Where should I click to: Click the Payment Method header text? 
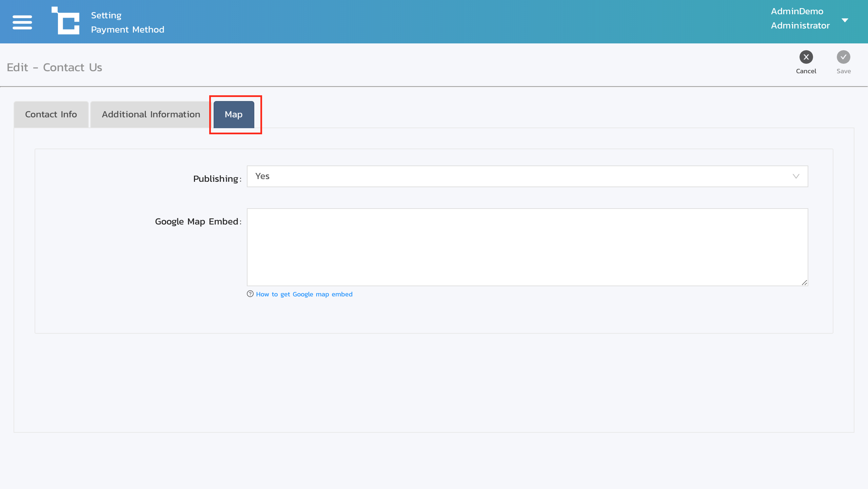point(127,30)
